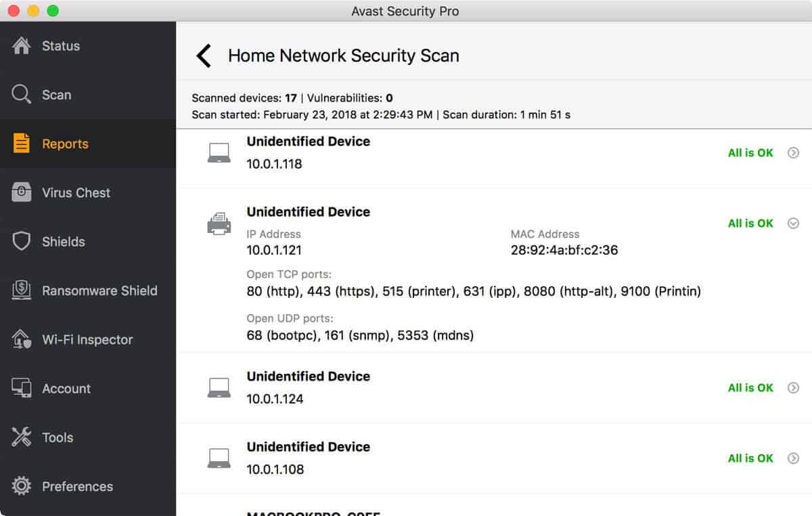Click the Scan magnifying glass icon
This screenshot has height=516, width=812.
(x=22, y=95)
